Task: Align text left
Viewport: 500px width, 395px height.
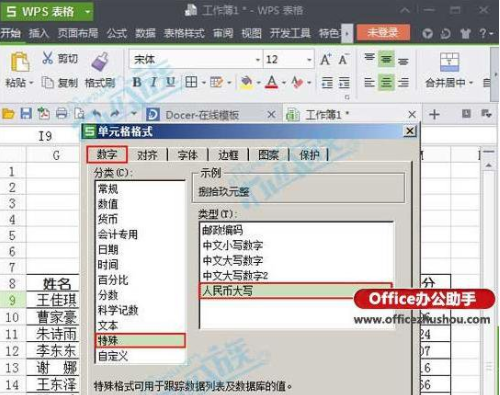Action: [369, 82]
